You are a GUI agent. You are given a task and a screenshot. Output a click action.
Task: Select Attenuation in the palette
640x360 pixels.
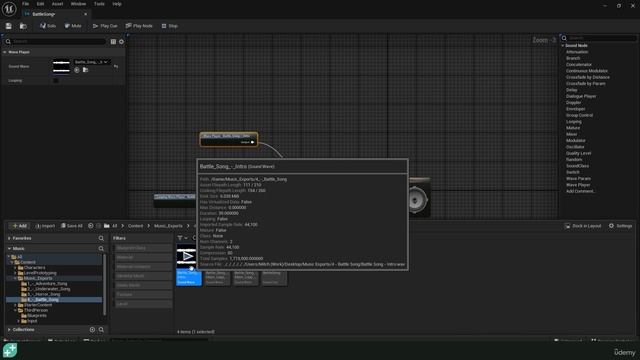pos(577,52)
